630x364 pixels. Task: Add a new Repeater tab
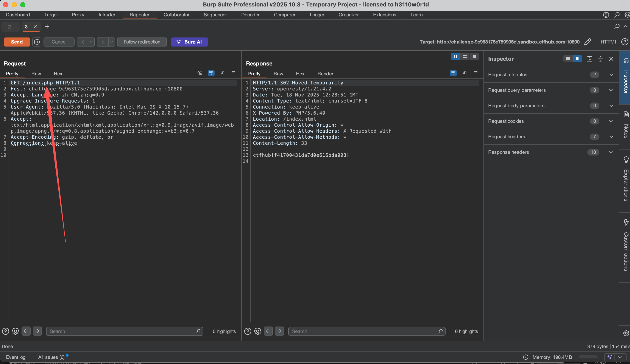click(x=47, y=26)
